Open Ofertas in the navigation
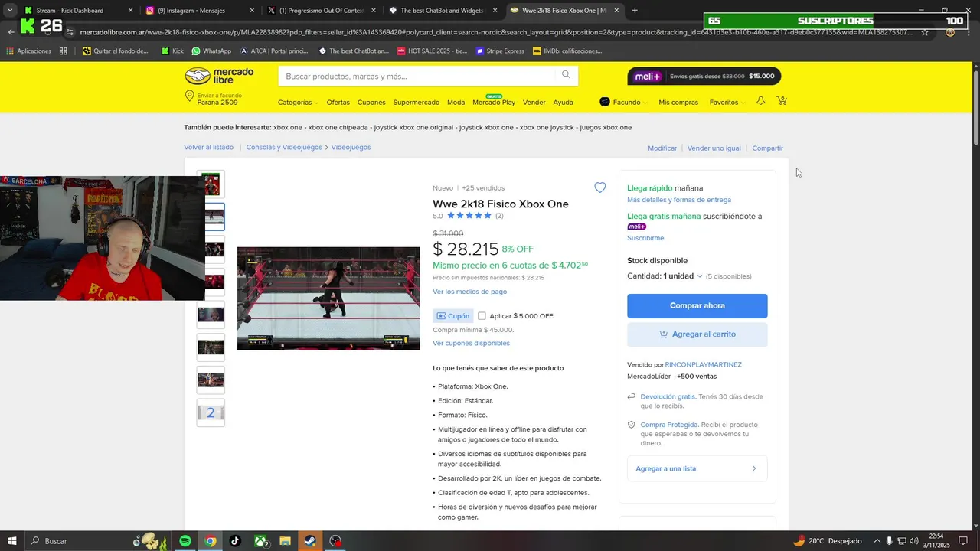This screenshot has height=551, width=980. pyautogui.click(x=338, y=103)
